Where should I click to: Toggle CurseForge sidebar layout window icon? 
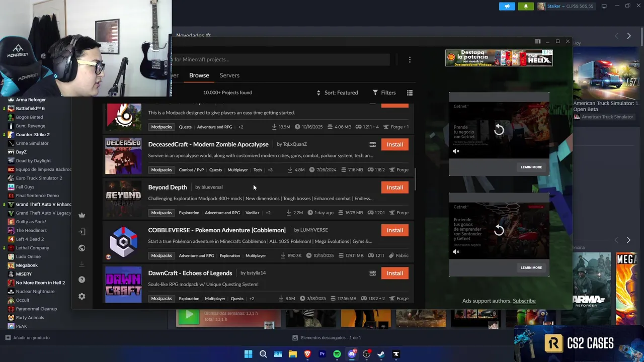click(537, 41)
